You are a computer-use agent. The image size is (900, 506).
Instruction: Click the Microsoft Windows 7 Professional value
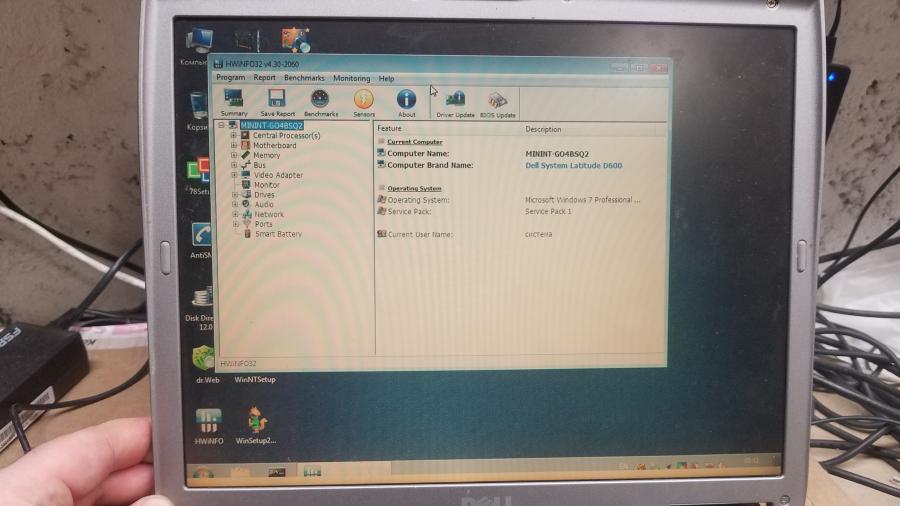582,200
